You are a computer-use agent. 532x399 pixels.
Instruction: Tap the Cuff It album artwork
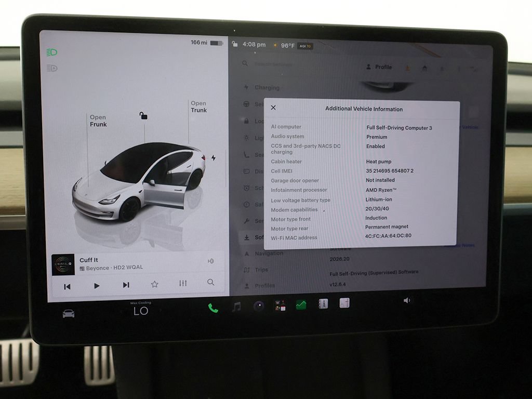click(63, 264)
